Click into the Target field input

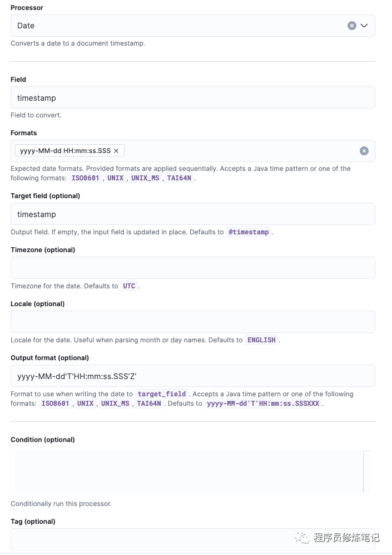[192, 214]
